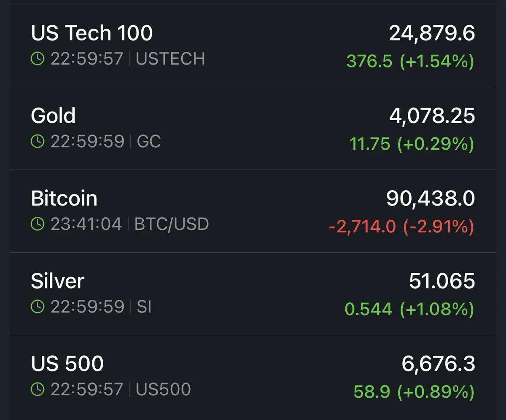The width and height of the screenshot is (506, 420).
Task: Click the clock icon under Silver
Action: pyautogui.click(x=38, y=307)
